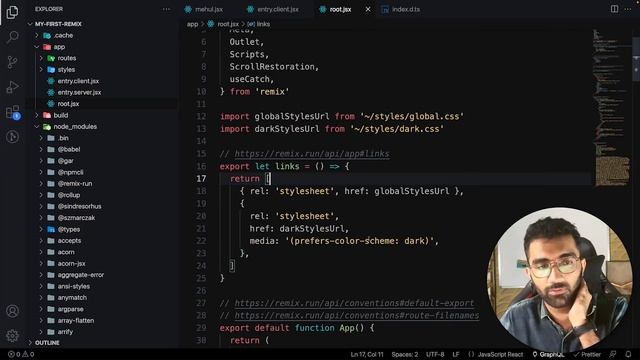The height and width of the screenshot is (360, 640).
Task: Click the app breadcrumb segment
Action: (x=192, y=24)
